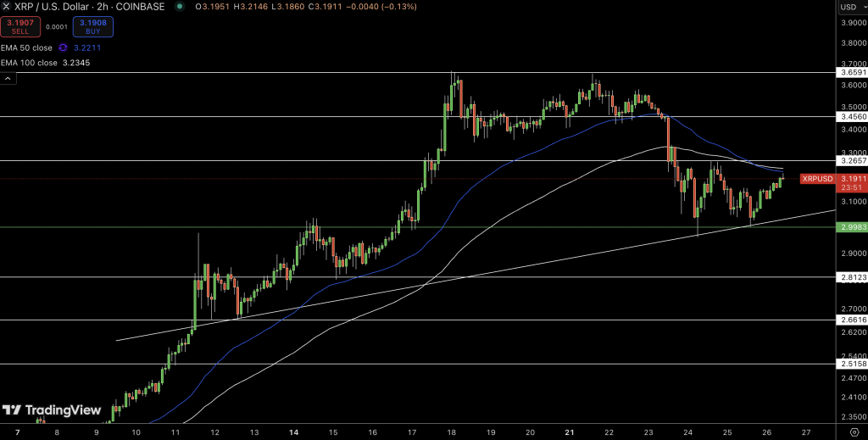This screenshot has width=868, height=440.
Task: Click the green market status dot
Action: (180, 7)
